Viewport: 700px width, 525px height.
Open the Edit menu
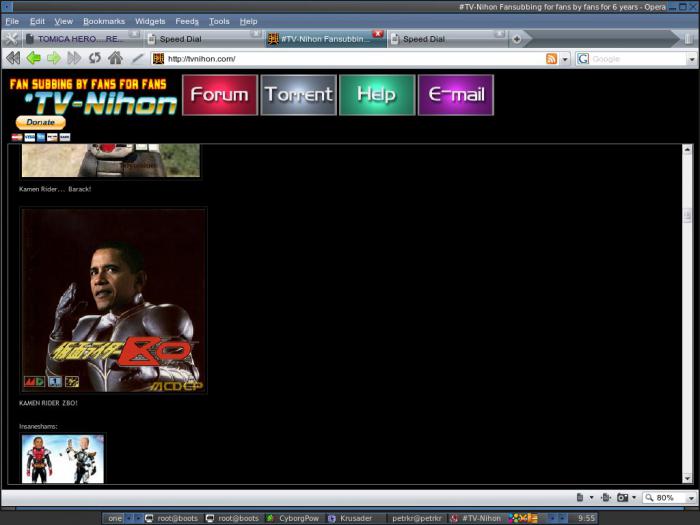37,21
